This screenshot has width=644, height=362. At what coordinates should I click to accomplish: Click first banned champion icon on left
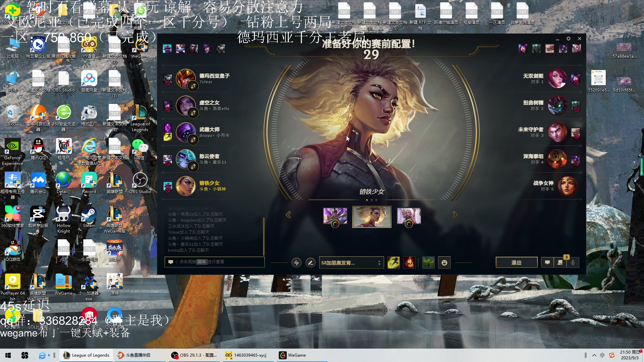(x=167, y=49)
